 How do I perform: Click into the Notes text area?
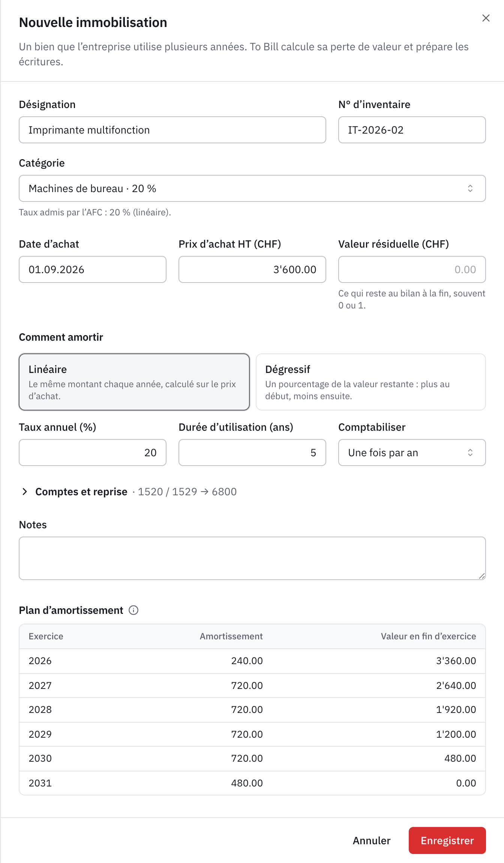[x=252, y=558]
